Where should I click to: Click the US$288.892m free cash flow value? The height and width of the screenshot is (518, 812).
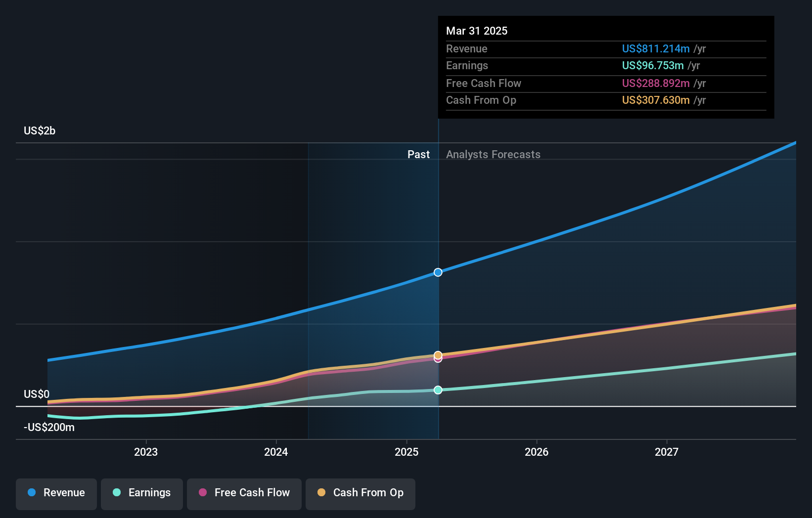tap(656, 83)
